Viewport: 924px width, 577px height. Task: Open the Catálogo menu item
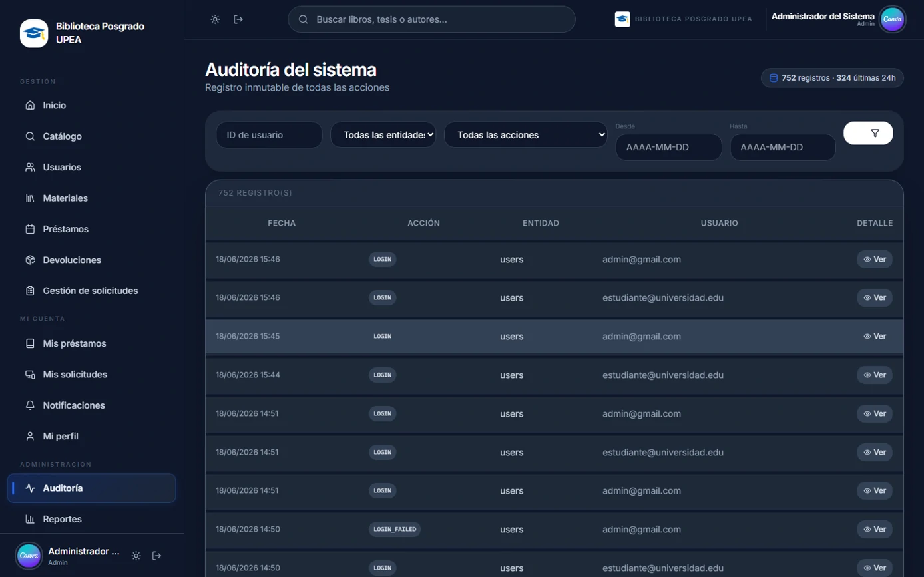click(x=92, y=136)
